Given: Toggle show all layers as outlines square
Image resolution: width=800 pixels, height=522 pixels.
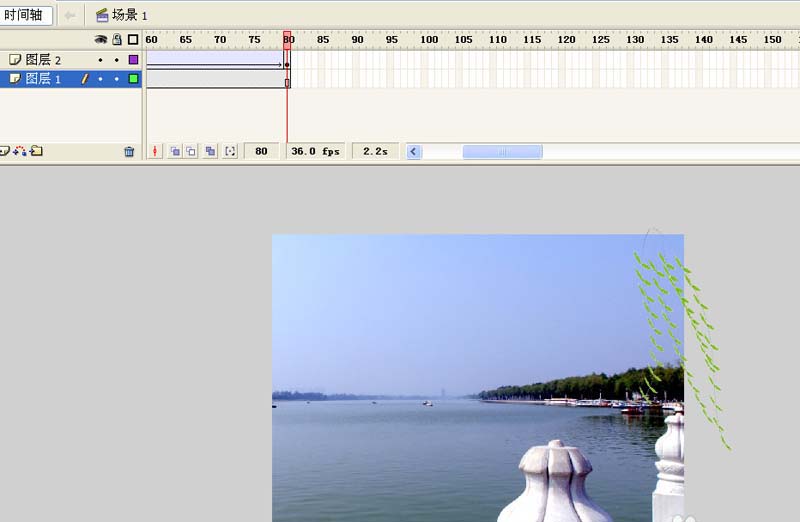Looking at the screenshot, I should coord(133,39).
